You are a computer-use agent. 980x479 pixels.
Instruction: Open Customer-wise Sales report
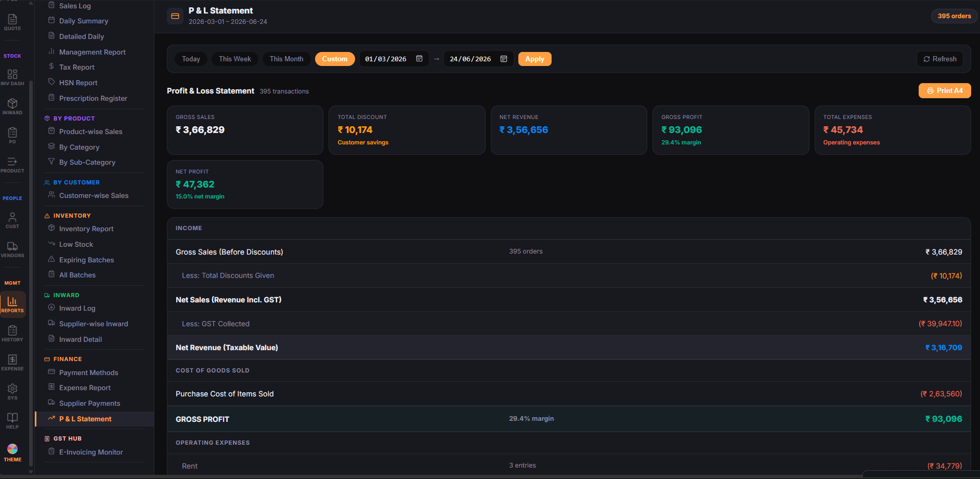click(x=94, y=195)
